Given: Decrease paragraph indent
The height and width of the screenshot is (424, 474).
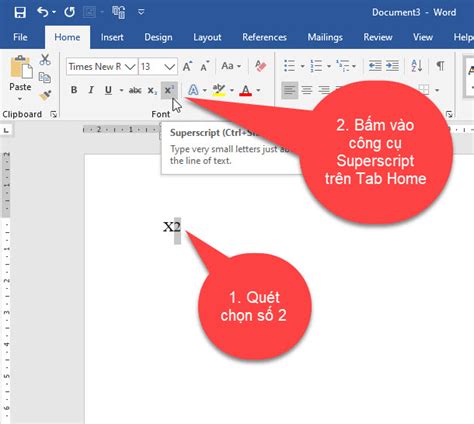Looking at the screenshot, I should 375,66.
